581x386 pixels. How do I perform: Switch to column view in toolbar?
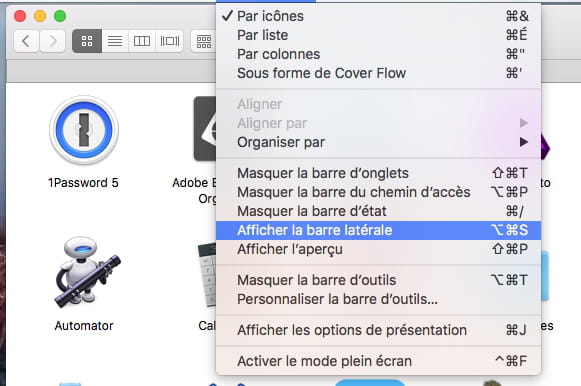142,41
